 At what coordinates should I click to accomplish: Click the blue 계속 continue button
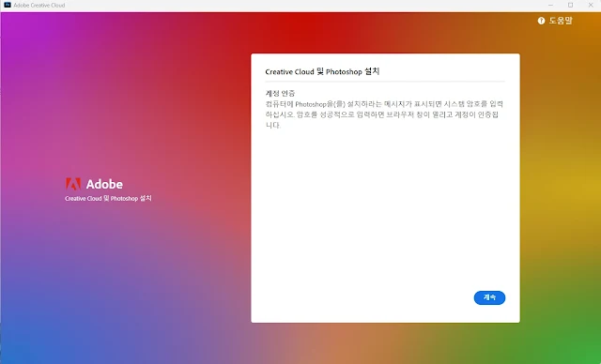[489, 297]
